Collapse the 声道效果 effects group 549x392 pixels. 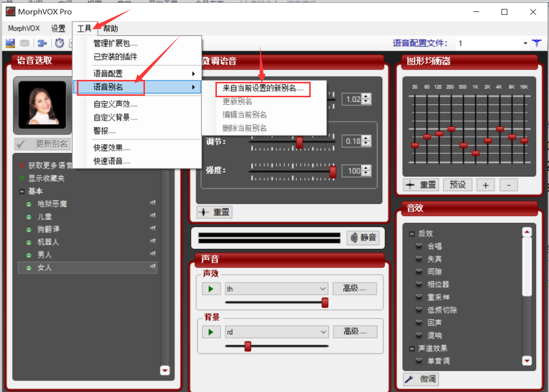(x=412, y=349)
